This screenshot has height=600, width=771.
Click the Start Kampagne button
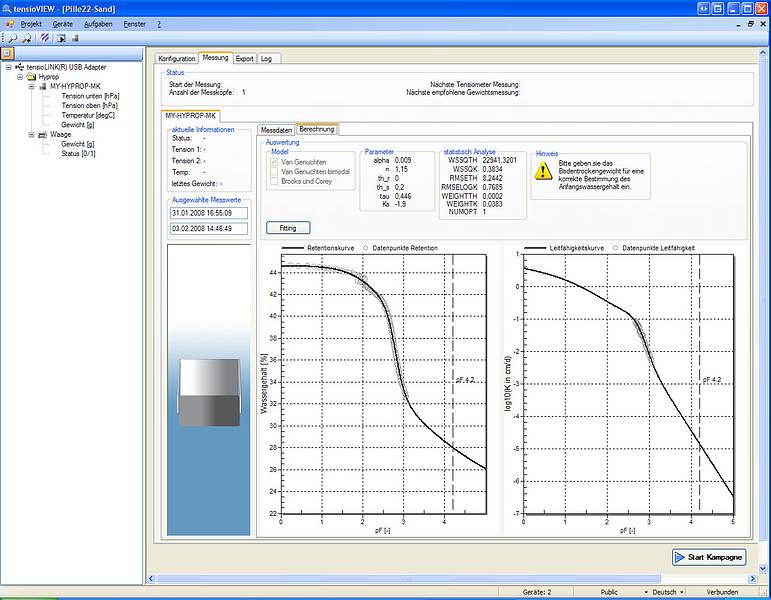coord(709,557)
